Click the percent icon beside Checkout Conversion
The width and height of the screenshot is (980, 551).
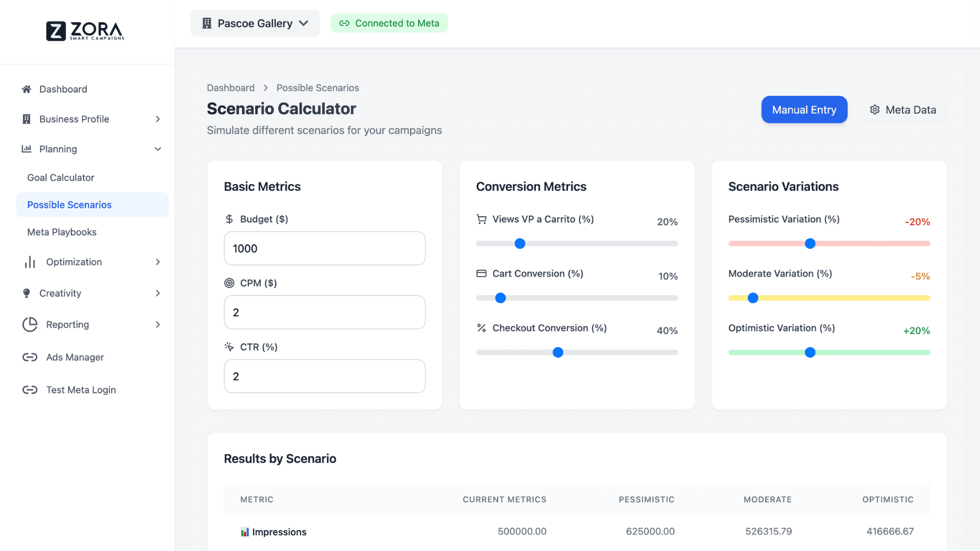click(x=481, y=328)
